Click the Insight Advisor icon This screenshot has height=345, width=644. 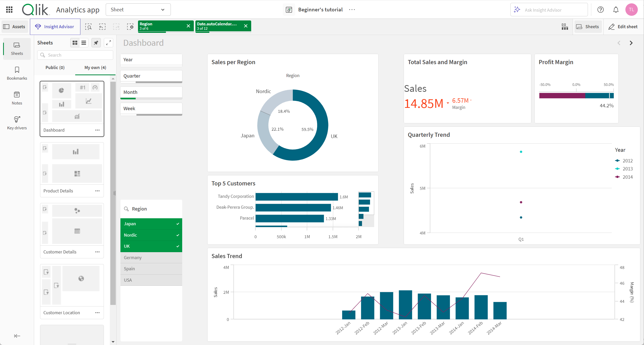pyautogui.click(x=39, y=26)
